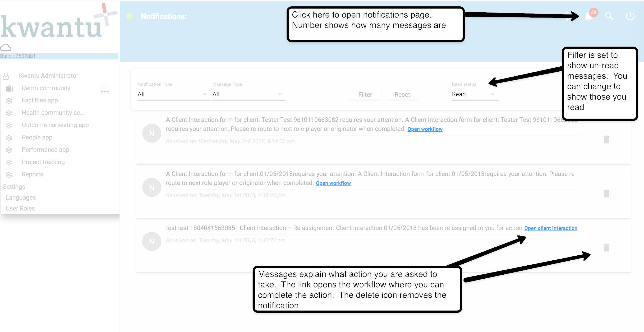Open User Roles under Settings

point(20,208)
